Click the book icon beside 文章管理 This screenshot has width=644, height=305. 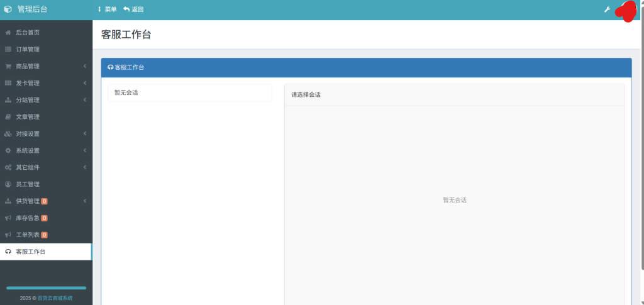tap(8, 117)
